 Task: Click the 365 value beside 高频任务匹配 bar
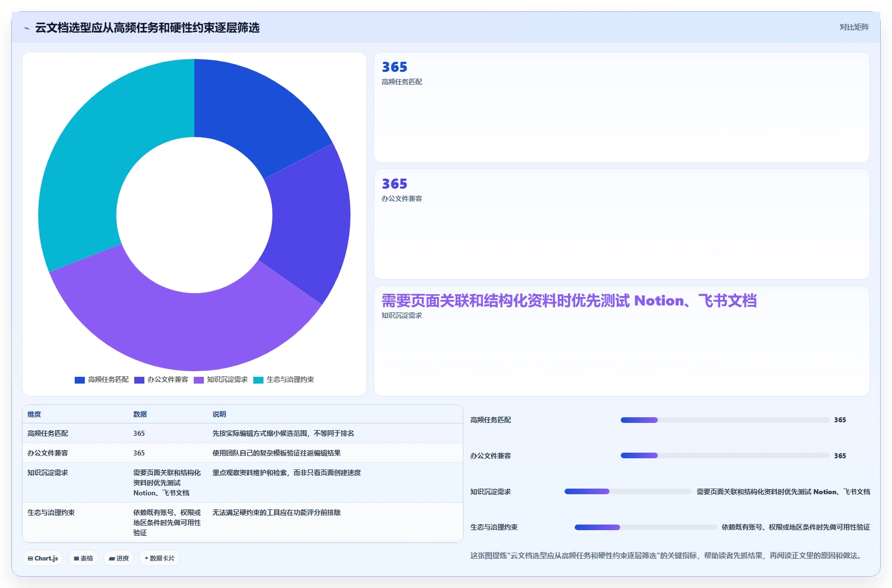pyautogui.click(x=840, y=420)
